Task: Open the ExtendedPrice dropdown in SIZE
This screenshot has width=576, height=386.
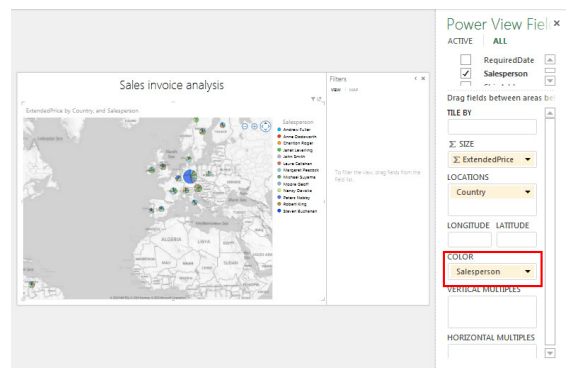Action: click(528, 159)
